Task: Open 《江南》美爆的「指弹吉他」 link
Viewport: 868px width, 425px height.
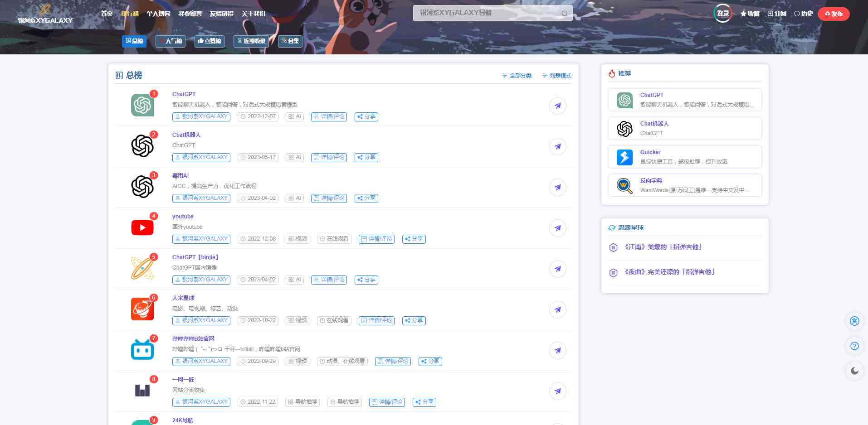Action: (x=663, y=247)
